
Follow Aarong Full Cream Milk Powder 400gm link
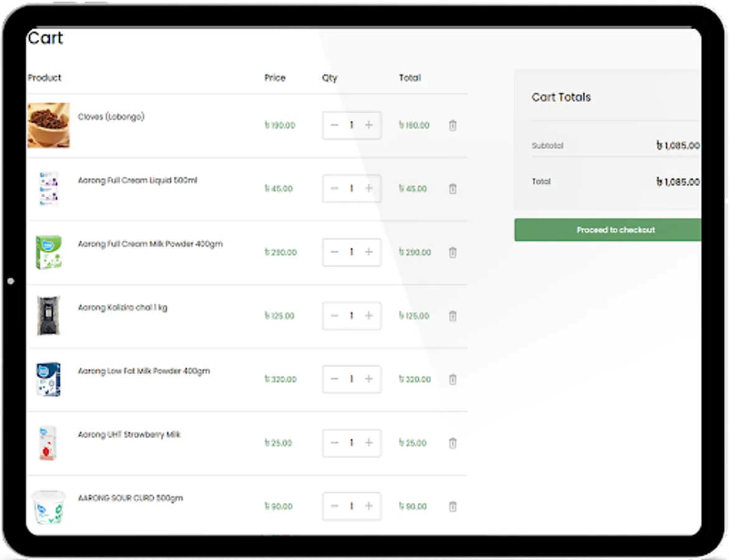click(150, 244)
